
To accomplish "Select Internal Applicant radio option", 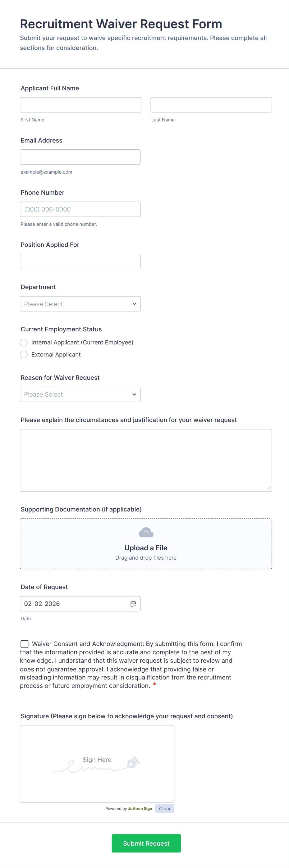I will point(24,342).
